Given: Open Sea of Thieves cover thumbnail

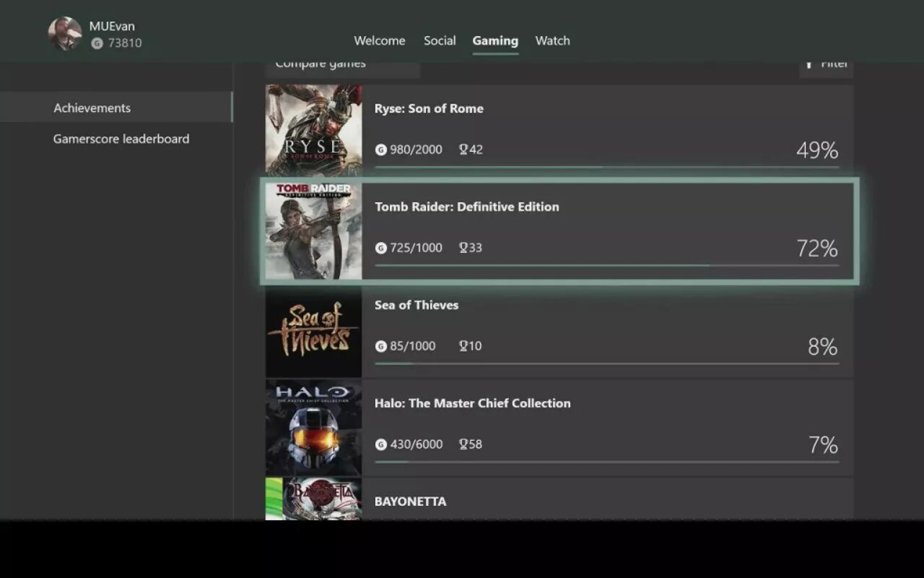Looking at the screenshot, I should pos(313,329).
